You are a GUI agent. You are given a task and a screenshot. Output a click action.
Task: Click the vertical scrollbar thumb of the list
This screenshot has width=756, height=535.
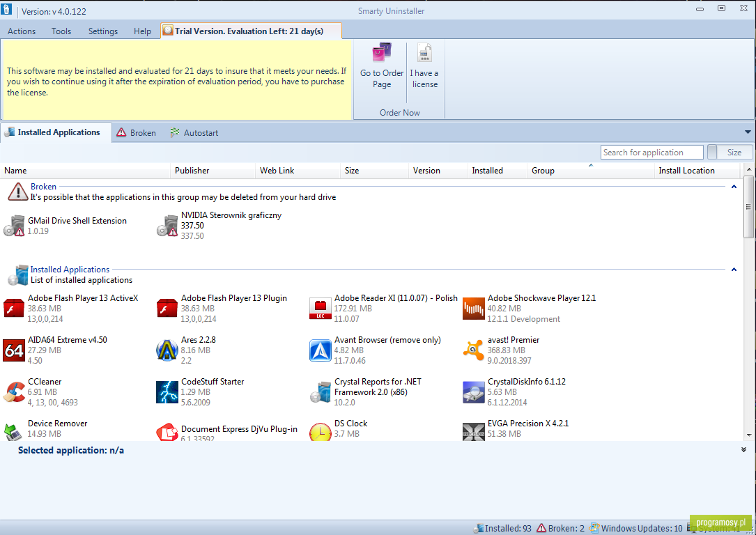(x=748, y=208)
